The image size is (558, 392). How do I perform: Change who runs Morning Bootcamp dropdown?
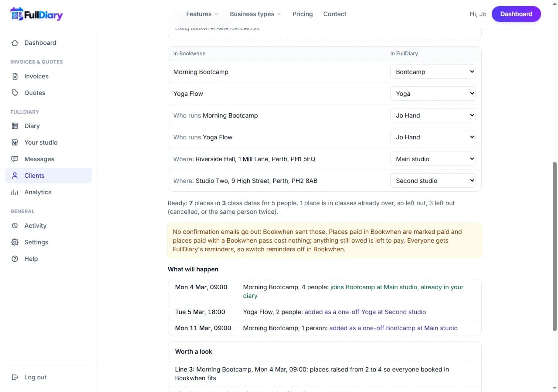(x=433, y=115)
